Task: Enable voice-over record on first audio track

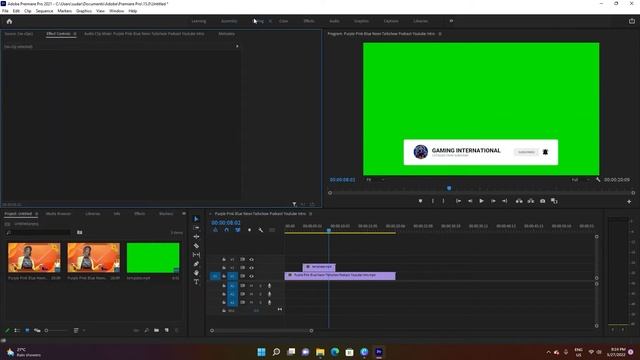Action: click(269, 286)
